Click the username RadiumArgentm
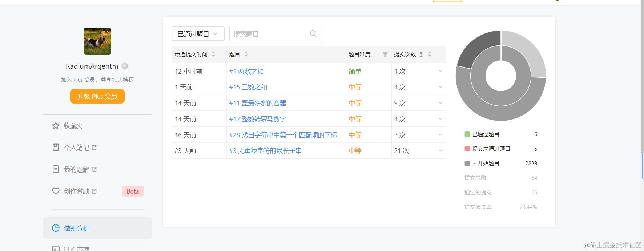Viewport: 644px width, 251px height. [x=92, y=66]
